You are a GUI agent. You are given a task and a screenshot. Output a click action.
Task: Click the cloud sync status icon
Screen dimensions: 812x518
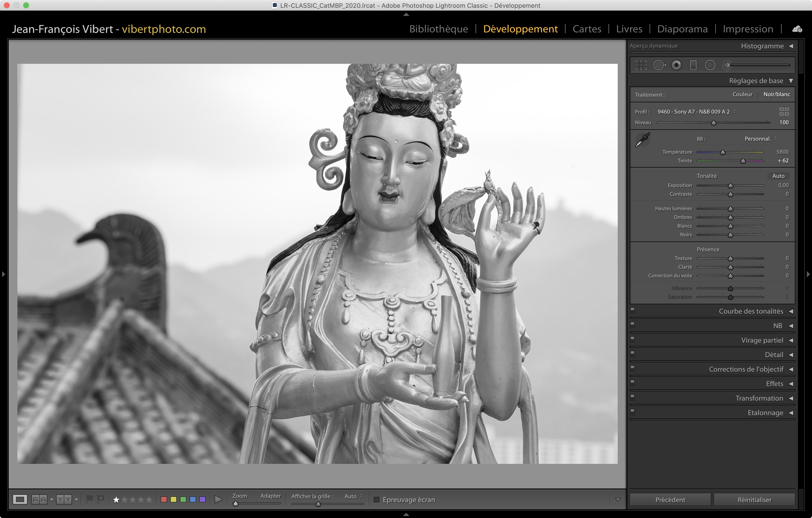[797, 29]
